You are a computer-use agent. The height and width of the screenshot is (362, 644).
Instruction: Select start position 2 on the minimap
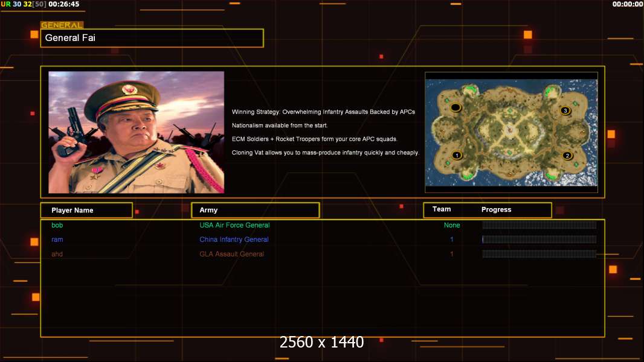[567, 156]
